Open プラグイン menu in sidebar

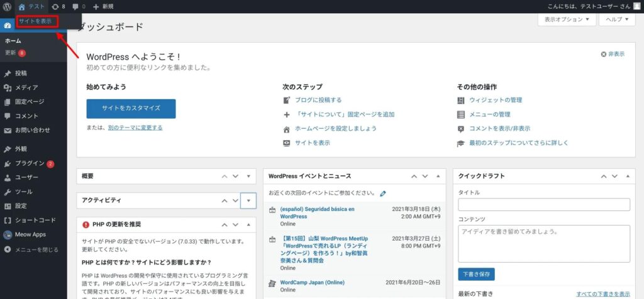(30, 163)
